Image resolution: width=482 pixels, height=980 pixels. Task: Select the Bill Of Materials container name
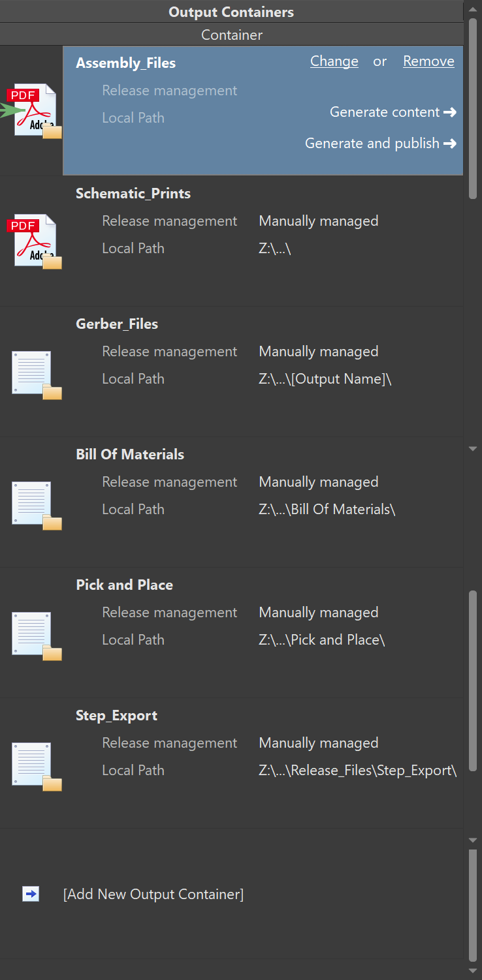click(130, 455)
